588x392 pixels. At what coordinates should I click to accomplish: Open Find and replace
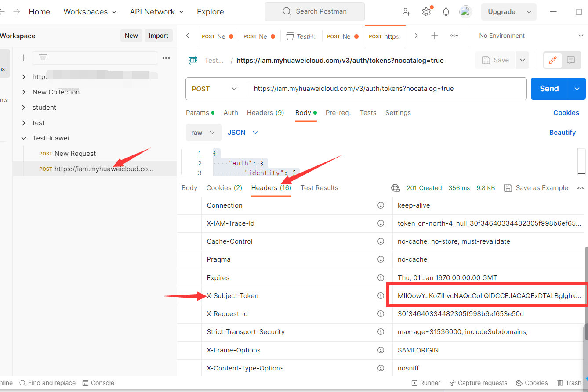tap(47, 383)
